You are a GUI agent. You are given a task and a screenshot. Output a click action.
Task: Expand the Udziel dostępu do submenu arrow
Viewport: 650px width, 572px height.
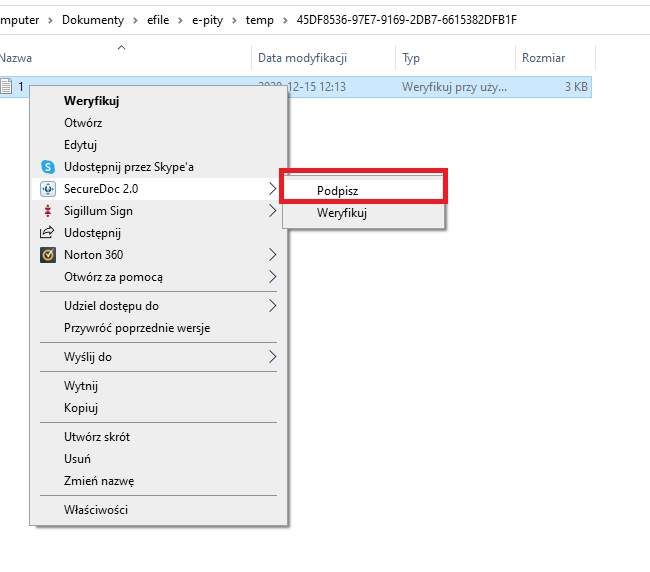[x=272, y=306]
